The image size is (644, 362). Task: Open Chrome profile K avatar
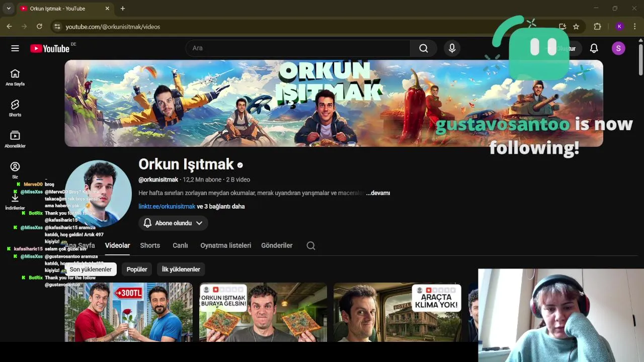pyautogui.click(x=619, y=27)
